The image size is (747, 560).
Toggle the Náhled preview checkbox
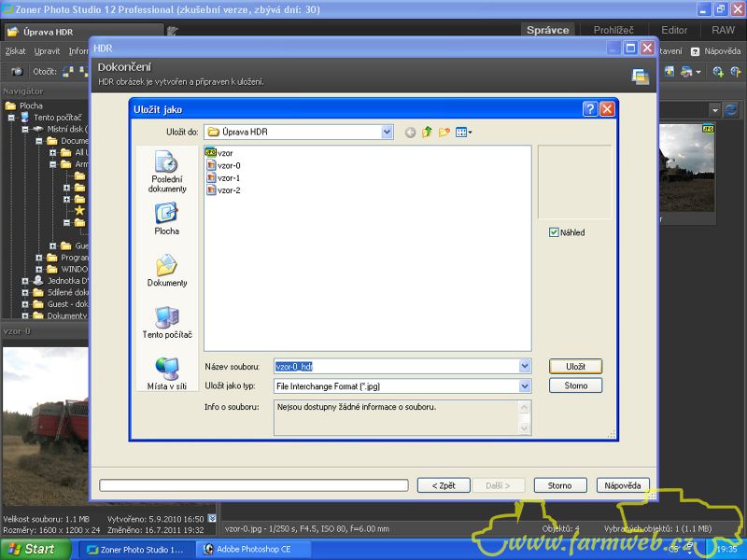(554, 232)
